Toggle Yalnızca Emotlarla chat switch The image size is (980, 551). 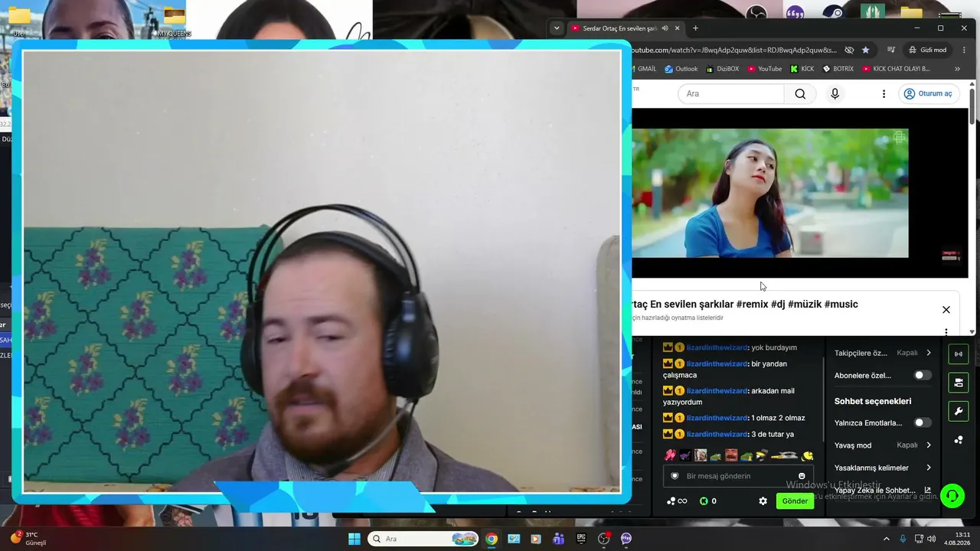[923, 422]
